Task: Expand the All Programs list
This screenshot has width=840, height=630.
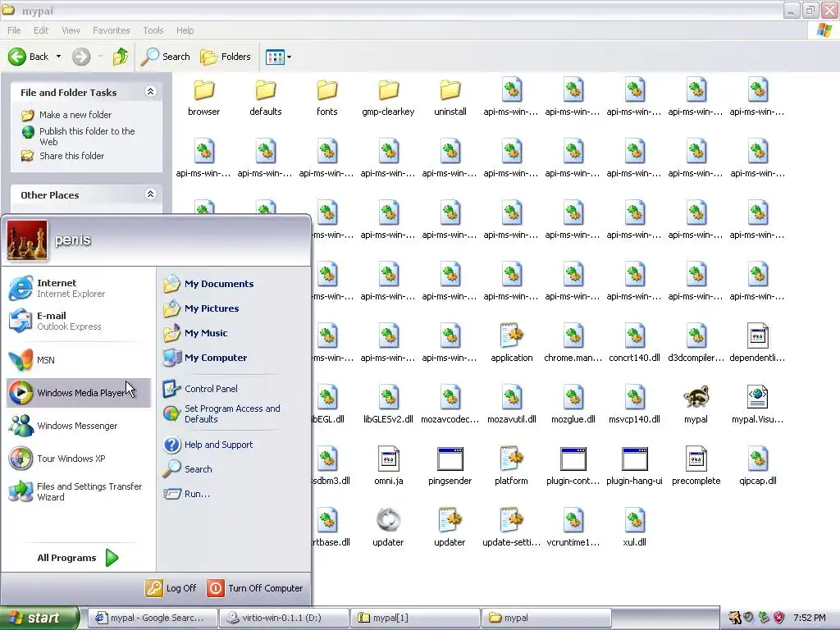Action: coord(78,558)
